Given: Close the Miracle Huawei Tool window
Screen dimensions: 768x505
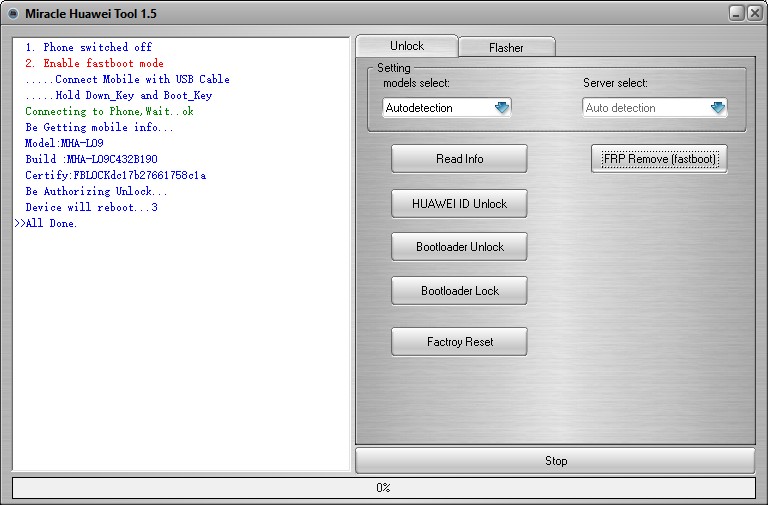Looking at the screenshot, I should tap(755, 13).
